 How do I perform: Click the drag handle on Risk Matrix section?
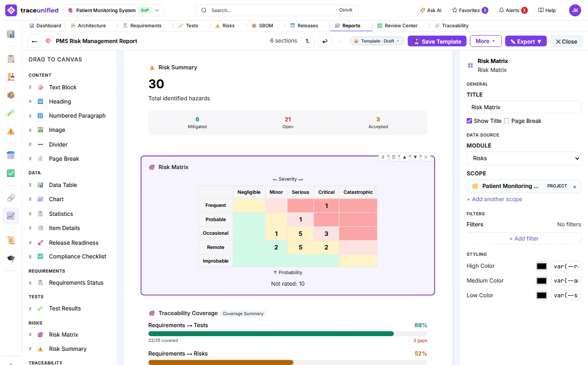click(x=383, y=157)
